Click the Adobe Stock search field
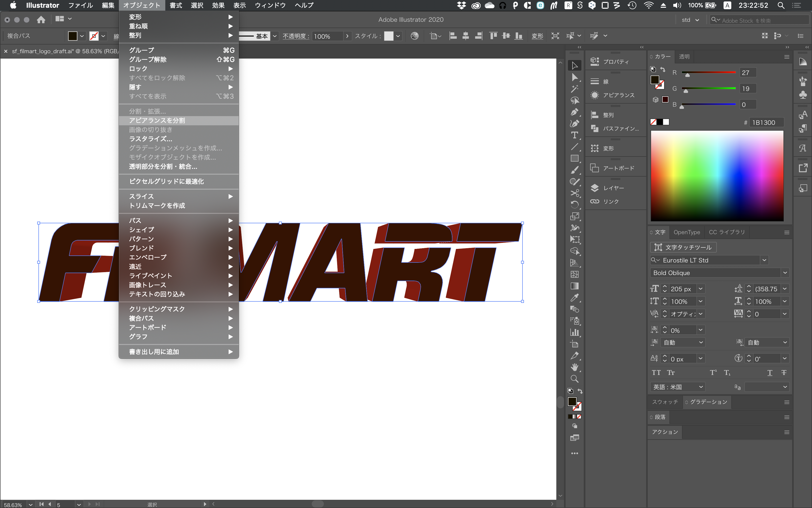812x508 pixels. click(x=759, y=20)
